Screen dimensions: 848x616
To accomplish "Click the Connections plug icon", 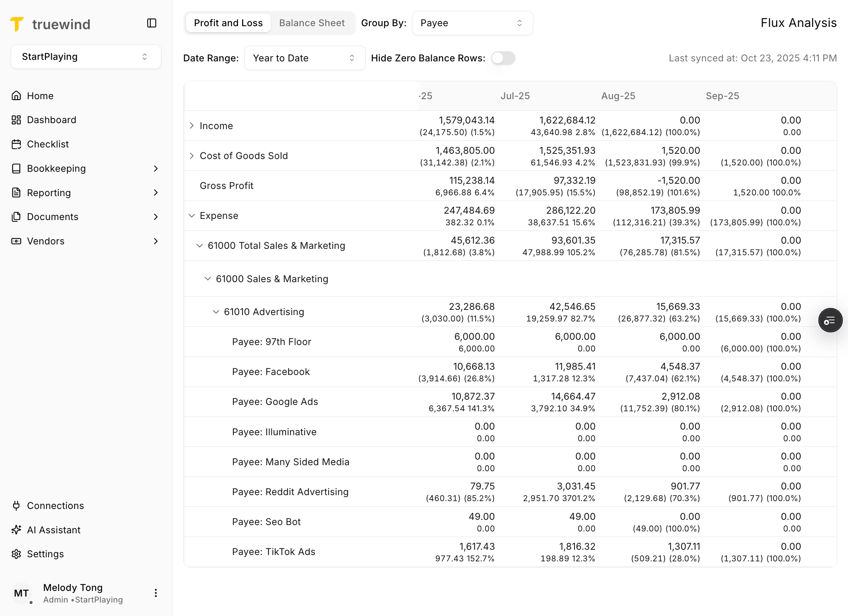I will [x=16, y=506].
